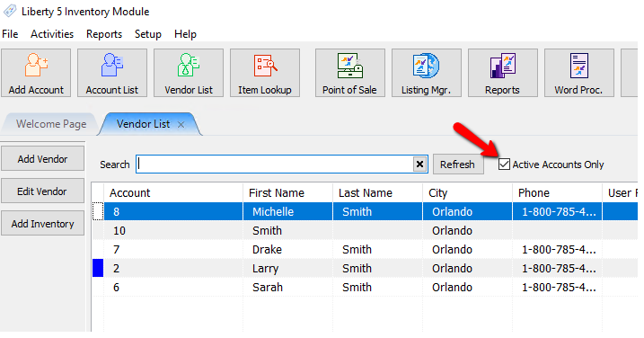Screen dimensions: 644x338
Task: Select the Vendor List tab
Action: point(143,124)
